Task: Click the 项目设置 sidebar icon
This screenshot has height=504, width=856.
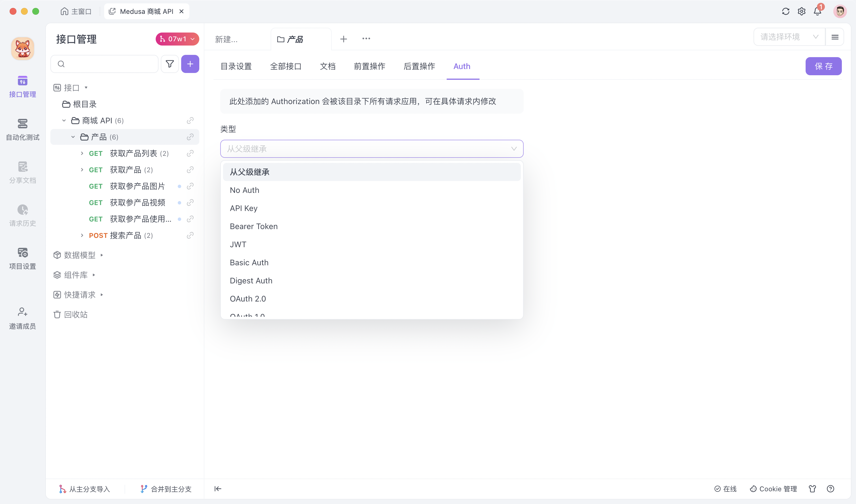Action: click(x=22, y=253)
